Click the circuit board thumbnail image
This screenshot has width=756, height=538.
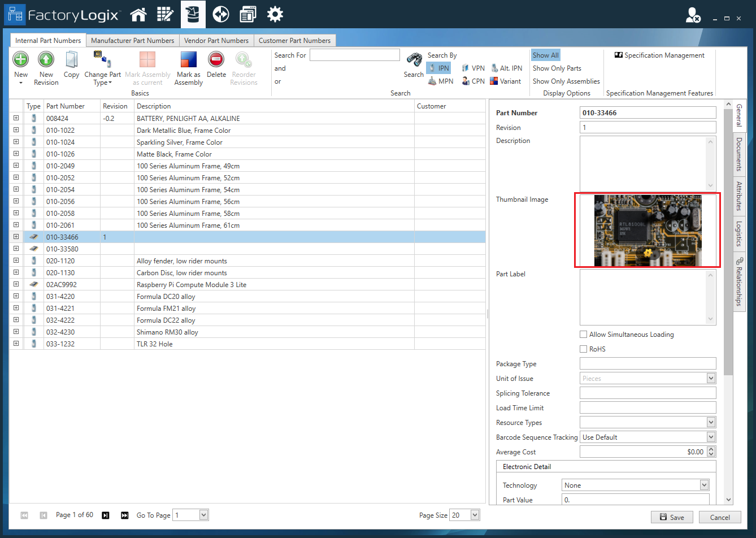tap(647, 231)
